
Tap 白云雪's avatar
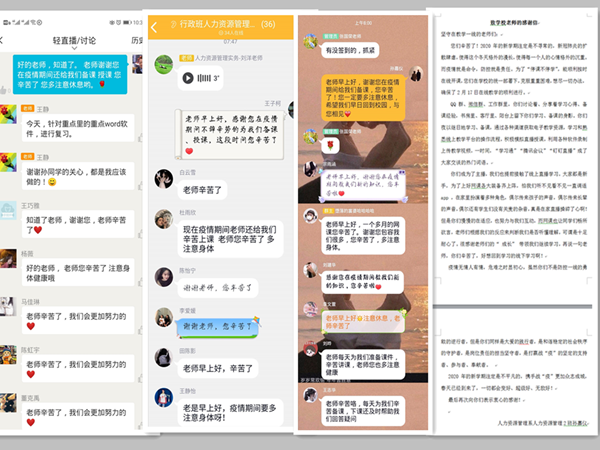163,178
